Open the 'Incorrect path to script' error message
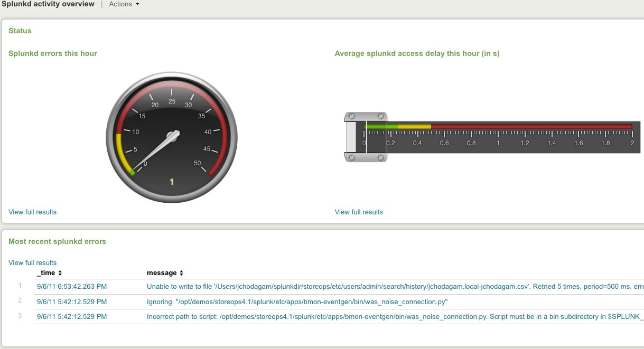This screenshot has height=349, width=644. (x=395, y=316)
